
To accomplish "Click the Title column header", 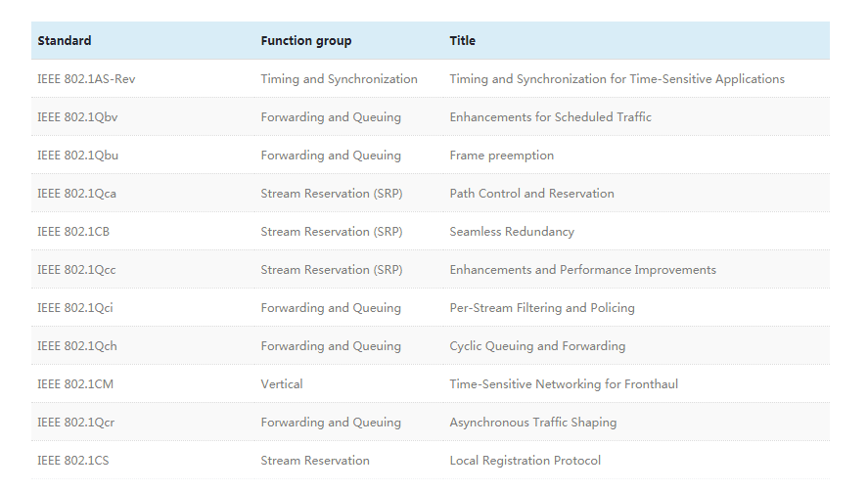I will click(463, 41).
